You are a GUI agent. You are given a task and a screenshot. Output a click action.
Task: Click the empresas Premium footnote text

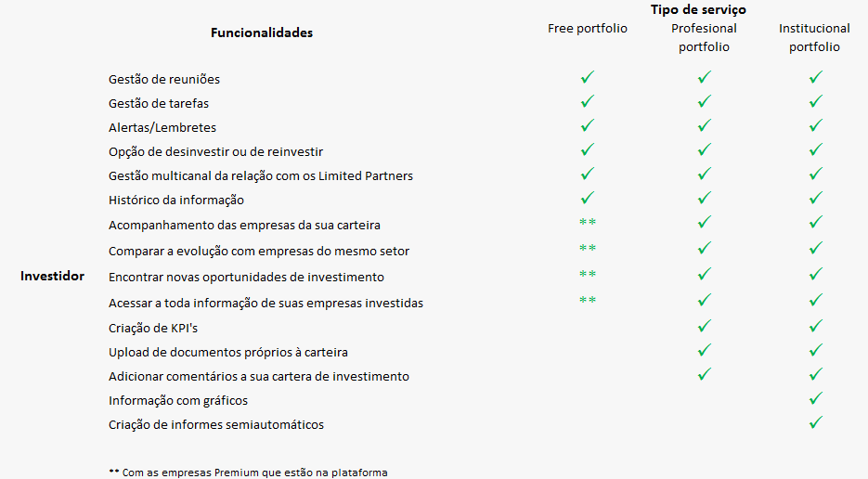coord(247,472)
